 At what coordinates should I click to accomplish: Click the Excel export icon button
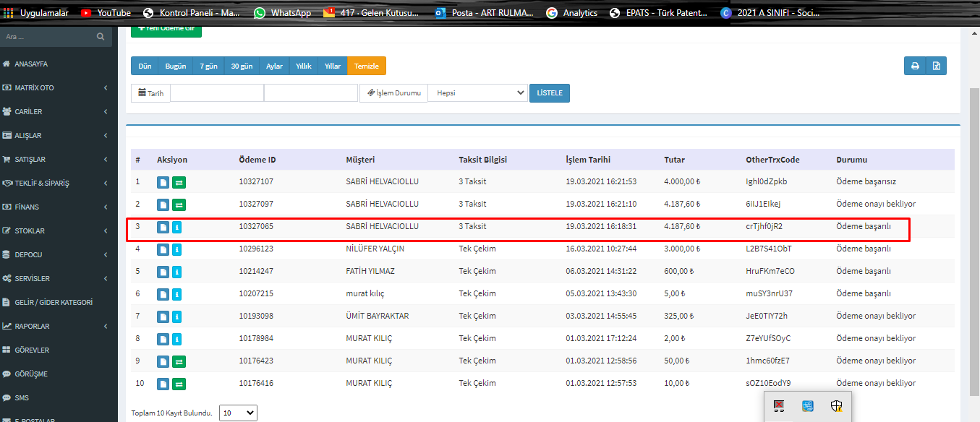tap(936, 66)
